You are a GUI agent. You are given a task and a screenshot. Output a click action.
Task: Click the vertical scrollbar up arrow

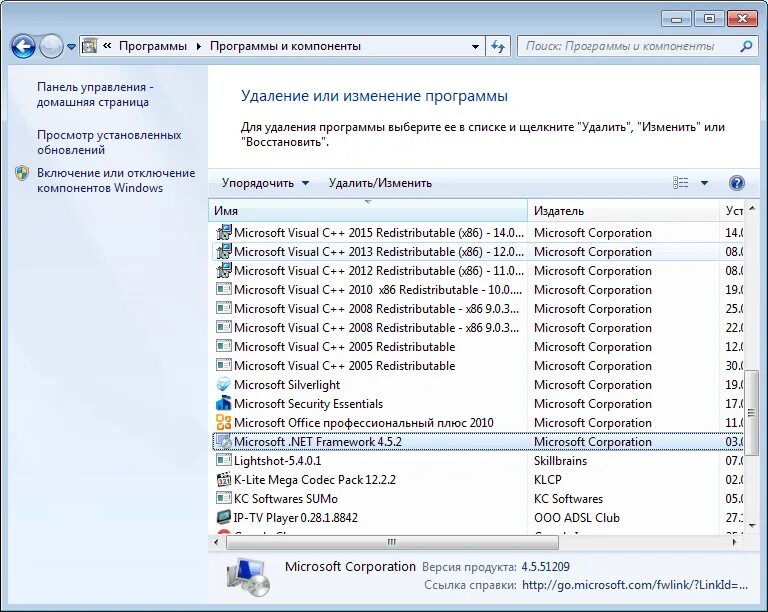point(752,209)
